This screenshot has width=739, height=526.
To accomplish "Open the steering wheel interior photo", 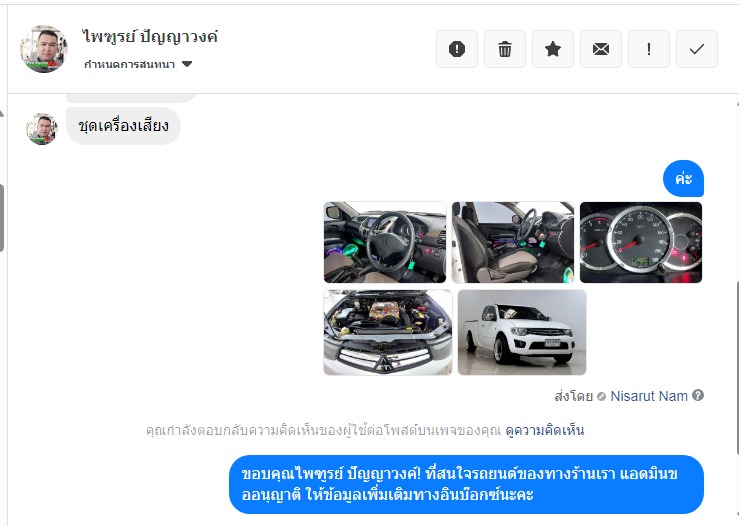I will pos(385,242).
